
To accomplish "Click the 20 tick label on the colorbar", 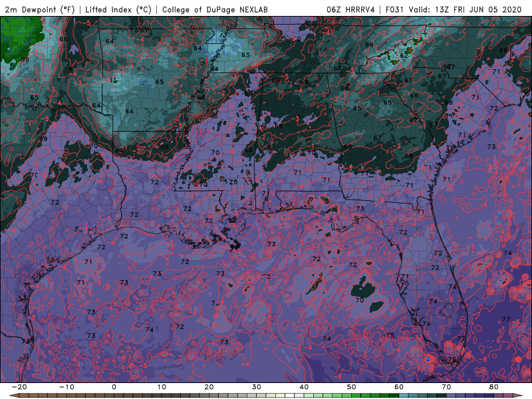I will pos(209,387).
